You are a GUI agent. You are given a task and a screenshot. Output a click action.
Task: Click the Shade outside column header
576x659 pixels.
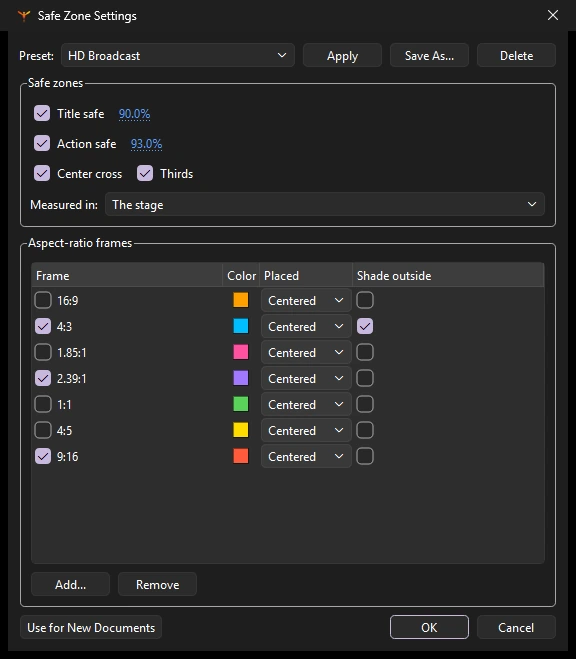coord(448,276)
